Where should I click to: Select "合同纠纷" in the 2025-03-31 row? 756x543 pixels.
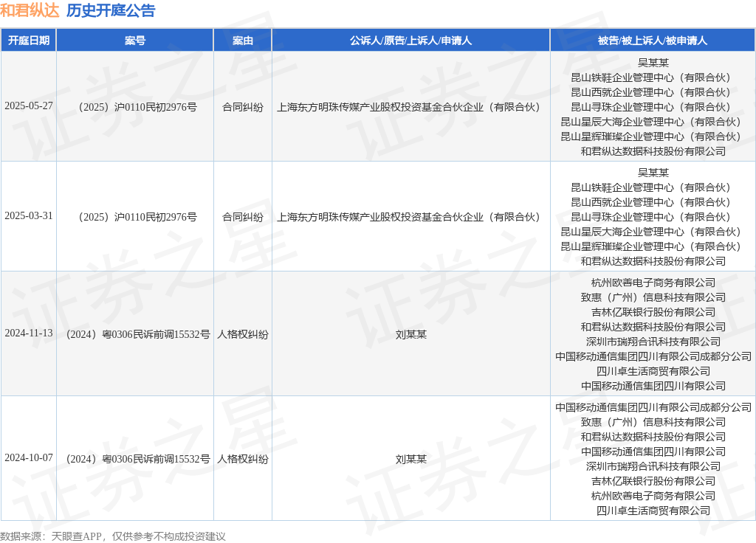point(242,217)
